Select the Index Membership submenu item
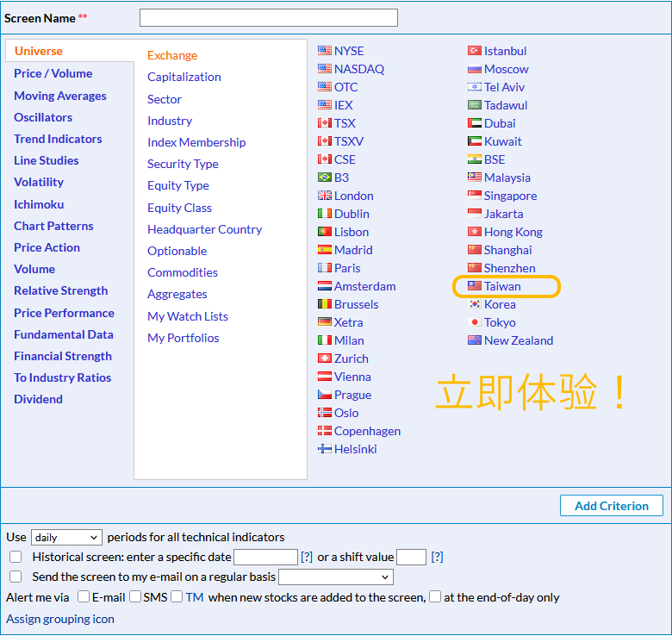672x636 pixels. point(196,142)
